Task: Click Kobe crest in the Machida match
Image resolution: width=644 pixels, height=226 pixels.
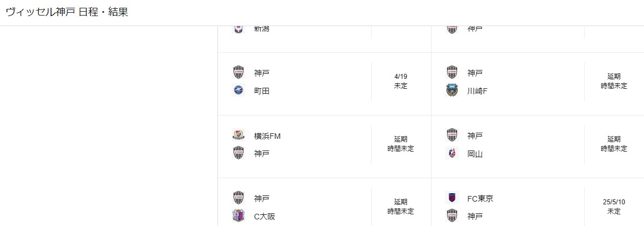Action: click(238, 73)
